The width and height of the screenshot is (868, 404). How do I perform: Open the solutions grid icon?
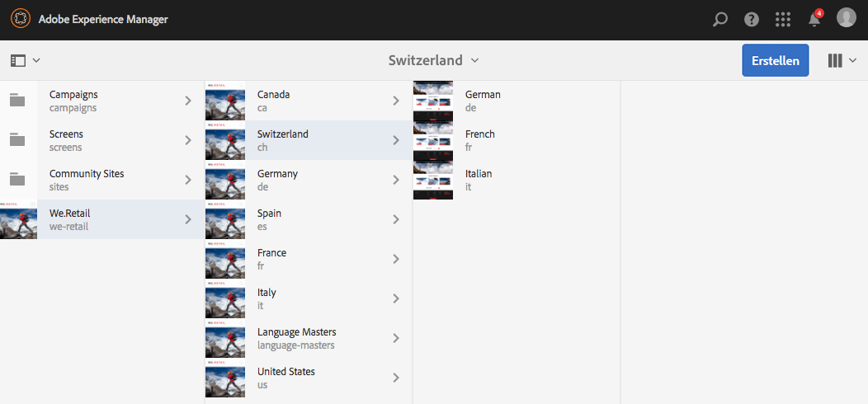pos(783,19)
